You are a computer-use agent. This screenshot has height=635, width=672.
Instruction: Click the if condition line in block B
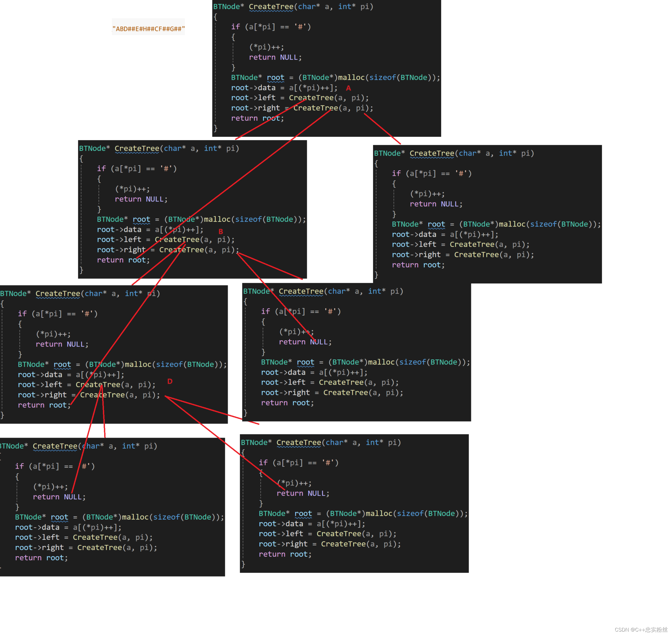(x=137, y=169)
